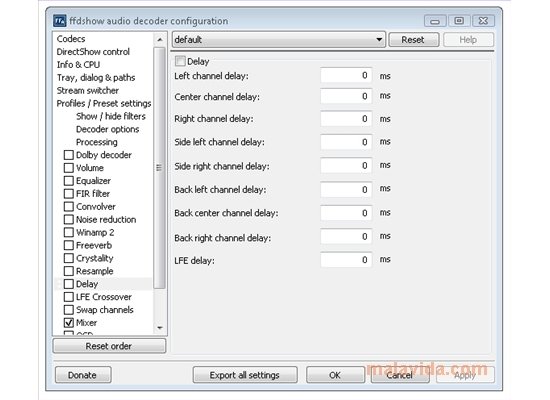The width and height of the screenshot is (550, 400).
Task: Focus the LFE delay input field
Action: pyautogui.click(x=346, y=260)
